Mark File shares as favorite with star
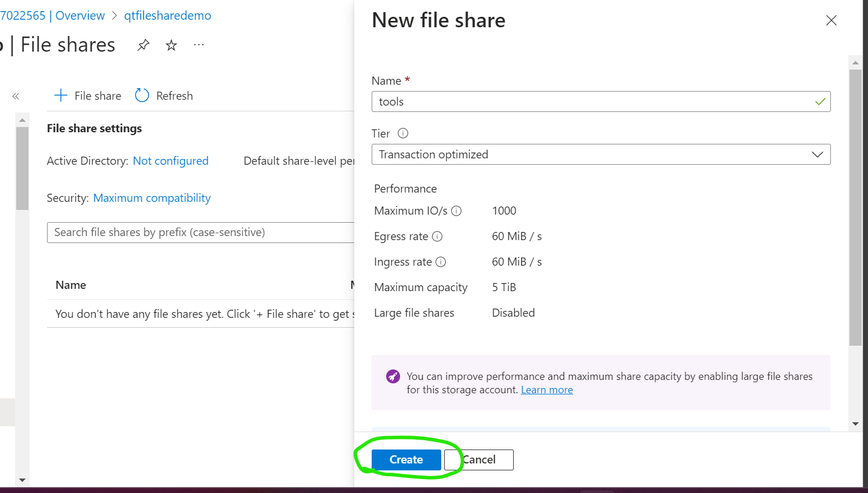The height and width of the screenshot is (493, 868). click(171, 45)
